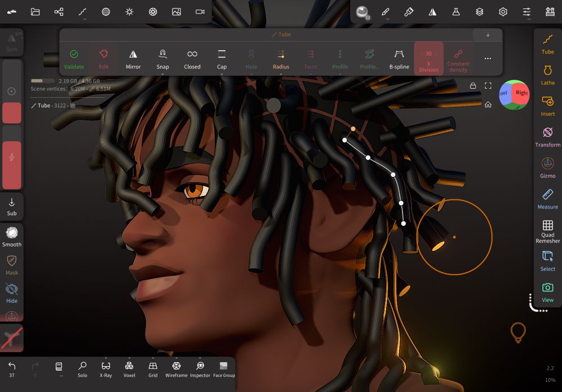Toggle Solo mode

[83, 369]
